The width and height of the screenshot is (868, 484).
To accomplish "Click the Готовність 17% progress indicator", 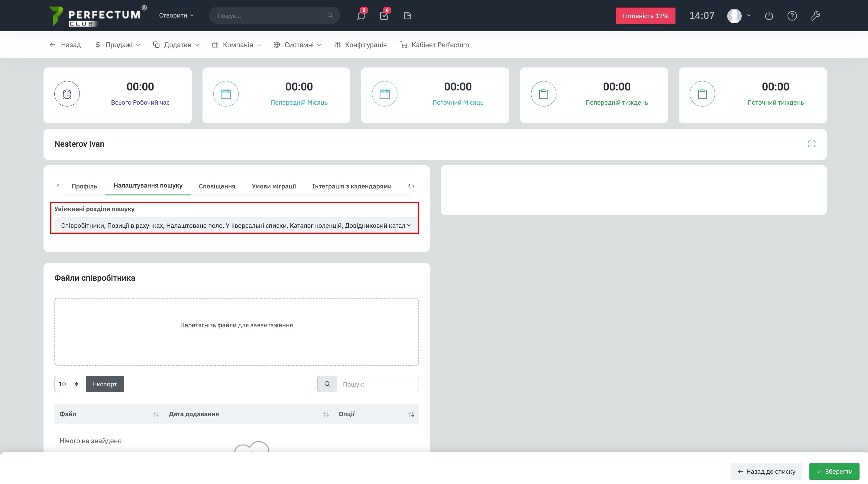I will click(645, 16).
